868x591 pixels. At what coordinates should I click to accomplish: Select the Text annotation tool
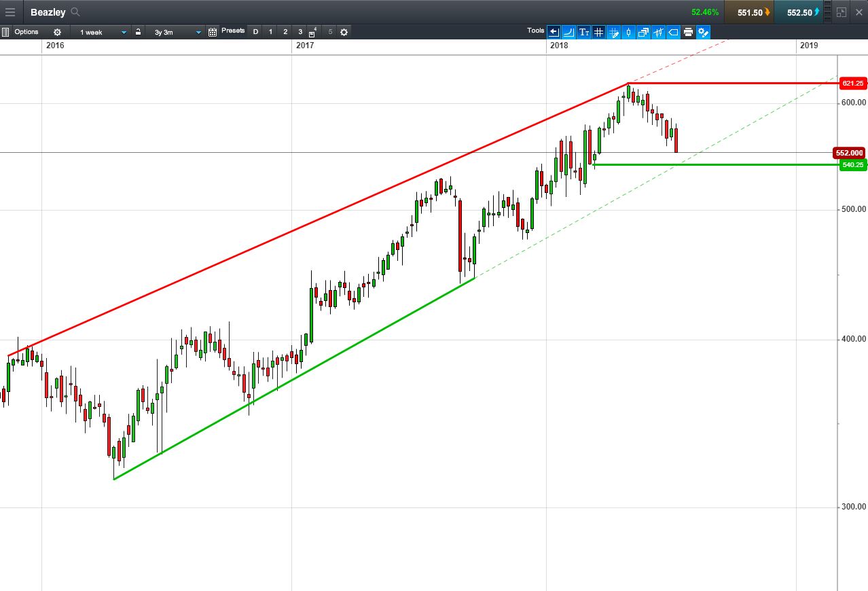click(584, 32)
